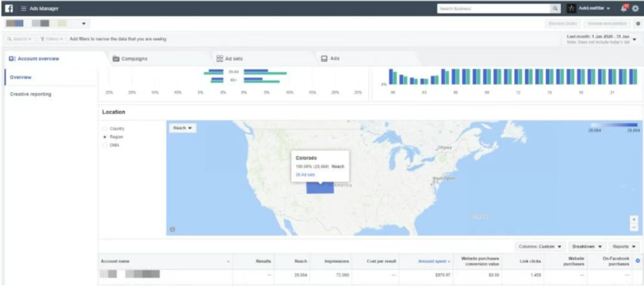
Task: Open the Breakdown dropdown
Action: (587, 247)
